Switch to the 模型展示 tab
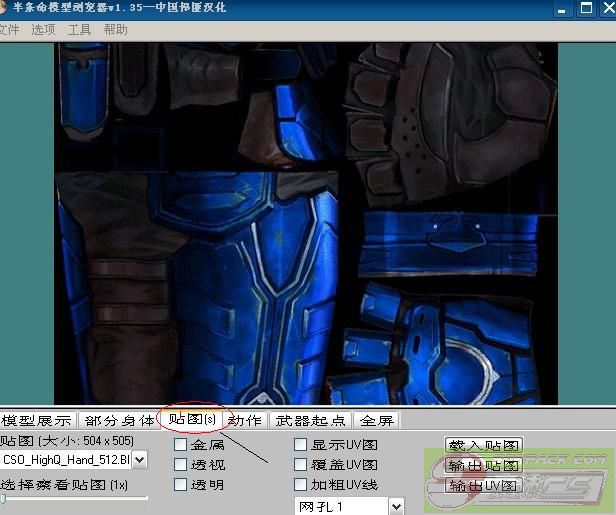This screenshot has width=616, height=515. (x=37, y=420)
